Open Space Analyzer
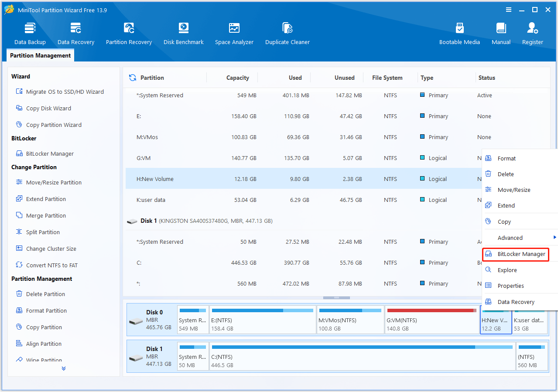Image resolution: width=558 pixels, height=392 pixels. pyautogui.click(x=234, y=34)
